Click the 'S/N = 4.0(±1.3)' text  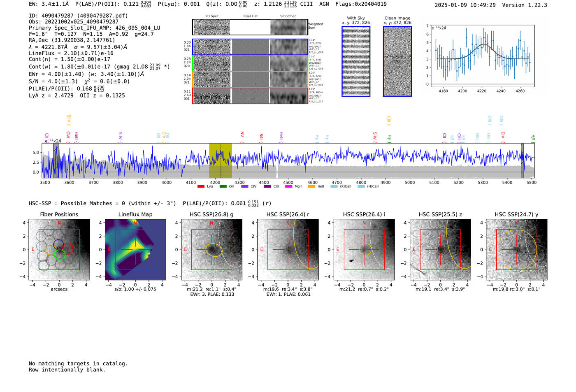coord(53,81)
